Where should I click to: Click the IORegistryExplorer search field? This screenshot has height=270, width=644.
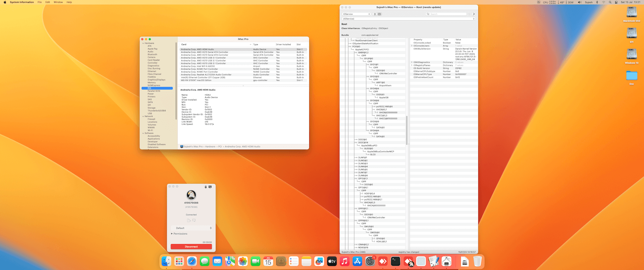446,14
